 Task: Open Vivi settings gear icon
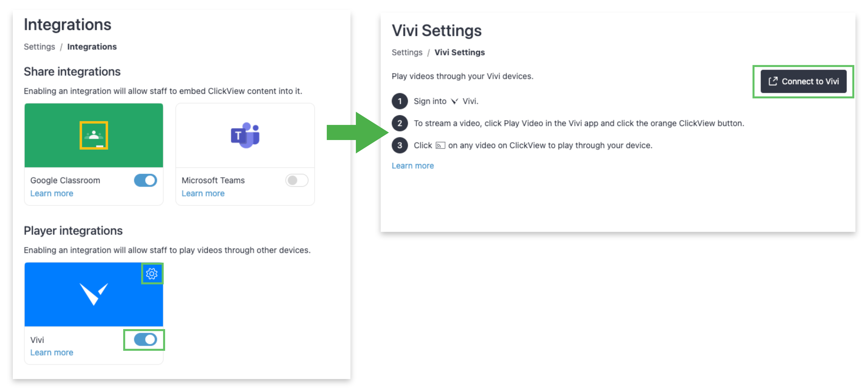[x=152, y=273]
